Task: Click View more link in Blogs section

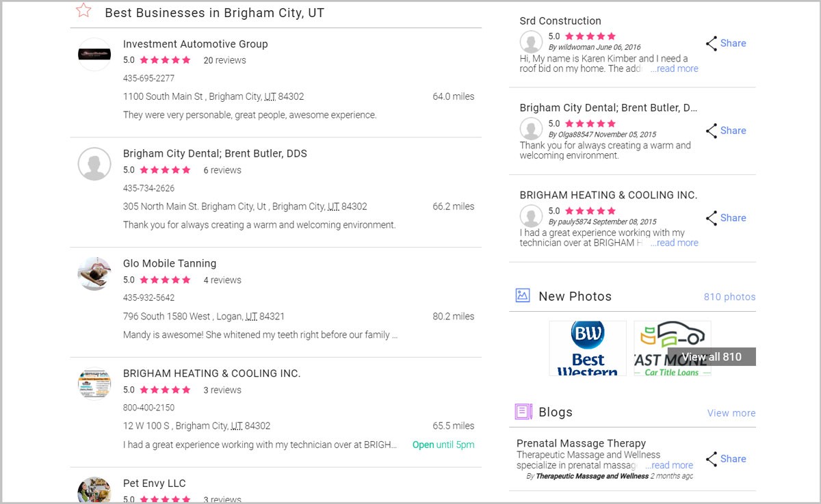Action: click(731, 413)
